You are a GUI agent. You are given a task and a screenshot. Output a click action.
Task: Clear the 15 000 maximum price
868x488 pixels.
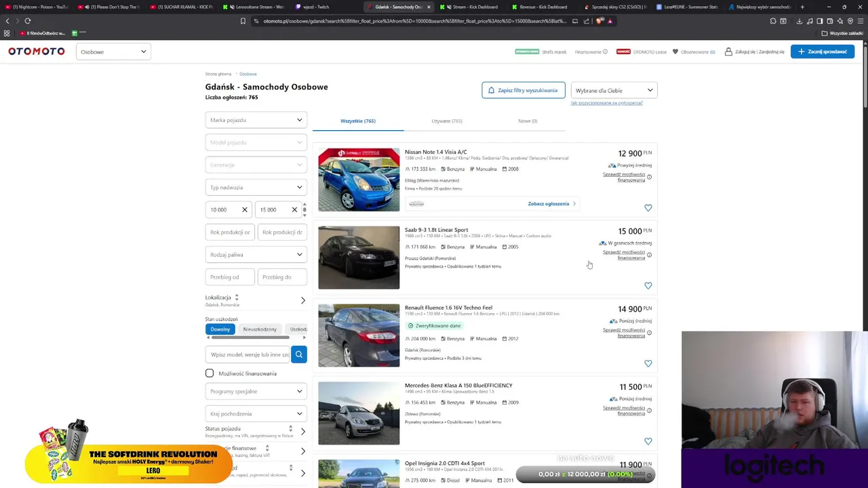(x=294, y=209)
